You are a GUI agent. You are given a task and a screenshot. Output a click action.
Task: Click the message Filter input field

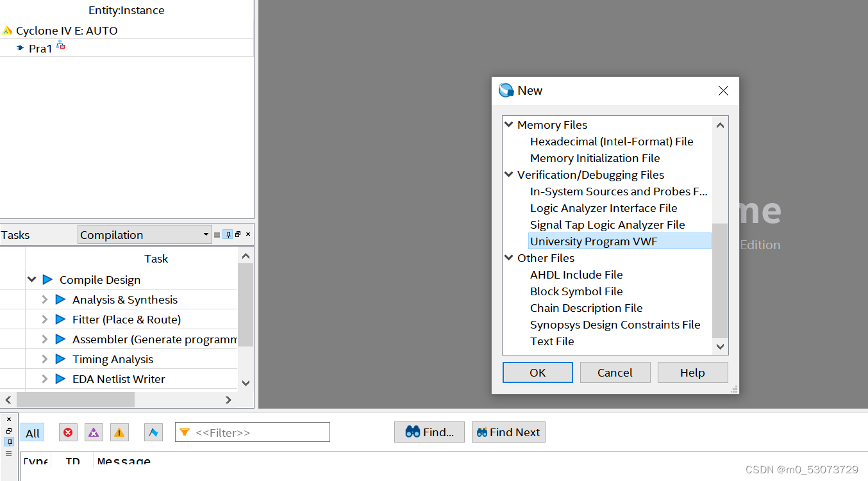(x=253, y=432)
